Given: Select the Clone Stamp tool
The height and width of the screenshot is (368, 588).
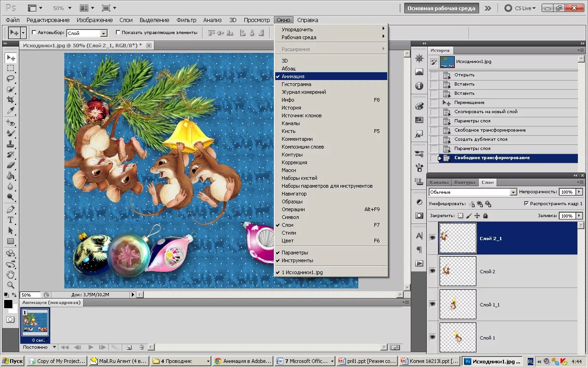Looking at the screenshot, I should pos(11,144).
